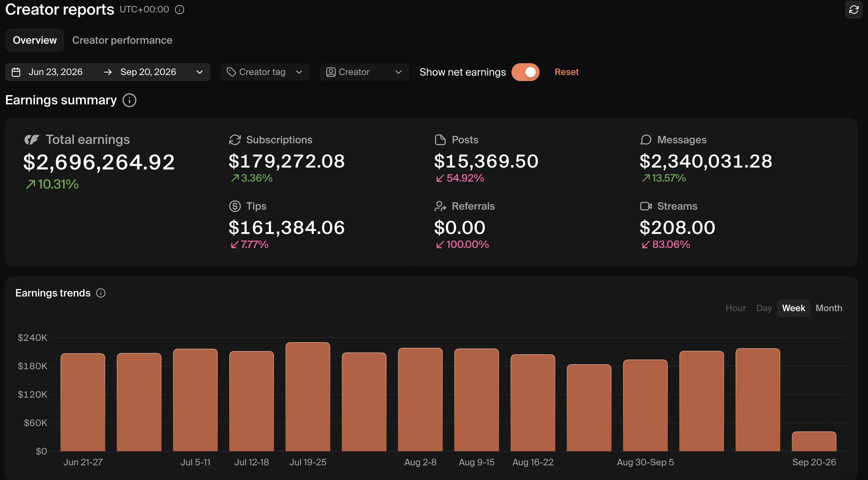
Task: Click the Streams camera icon
Action: pos(646,206)
